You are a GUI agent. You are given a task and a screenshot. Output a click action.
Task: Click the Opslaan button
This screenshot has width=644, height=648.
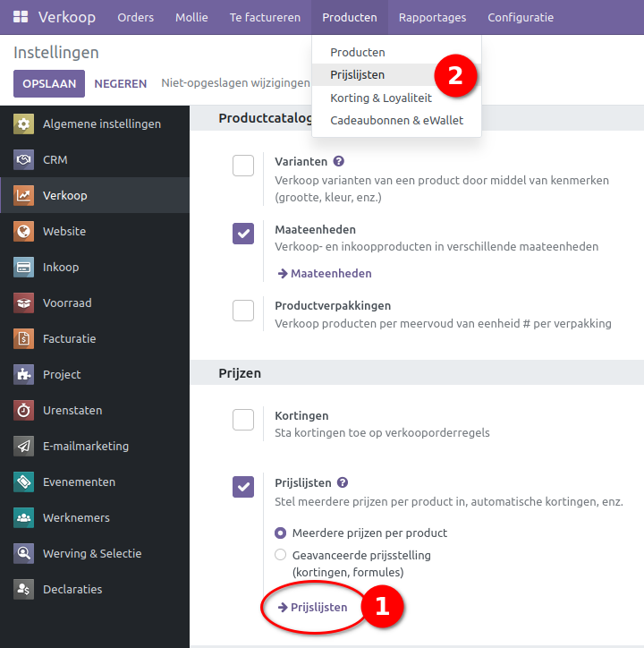[x=49, y=83]
